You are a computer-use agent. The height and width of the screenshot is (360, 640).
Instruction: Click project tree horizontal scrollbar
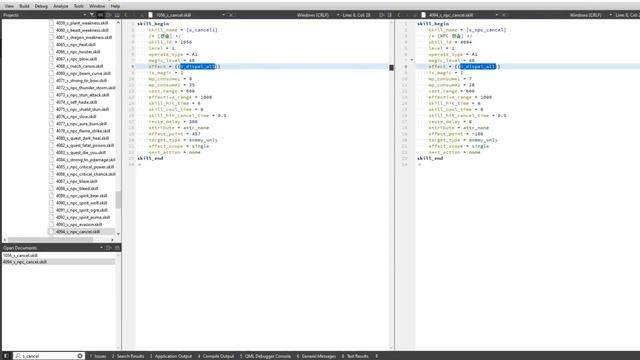click(x=50, y=240)
